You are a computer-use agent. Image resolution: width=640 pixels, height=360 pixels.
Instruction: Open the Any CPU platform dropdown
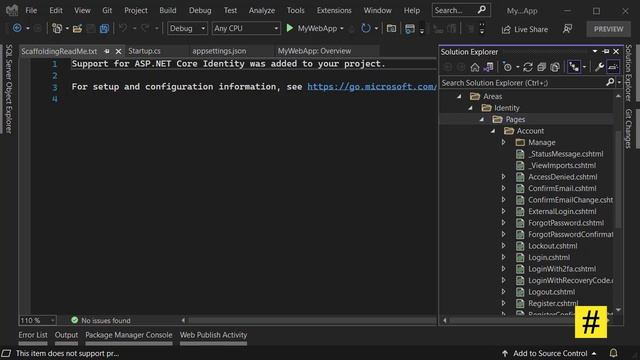pos(246,28)
